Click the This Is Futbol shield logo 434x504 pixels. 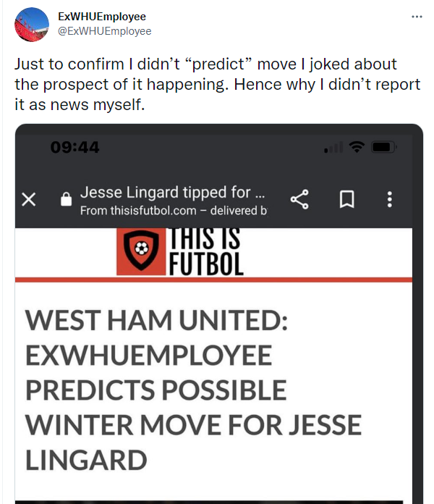(141, 252)
